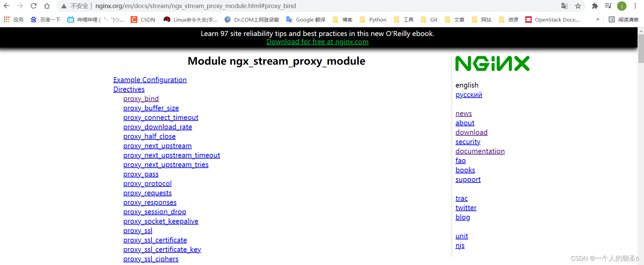
Task: Open the proxy_responses link
Action: (150, 202)
